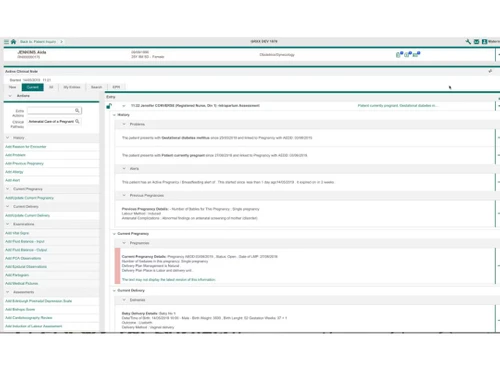Click the Patient currently pregnant problem row

pyautogui.click(x=305, y=155)
